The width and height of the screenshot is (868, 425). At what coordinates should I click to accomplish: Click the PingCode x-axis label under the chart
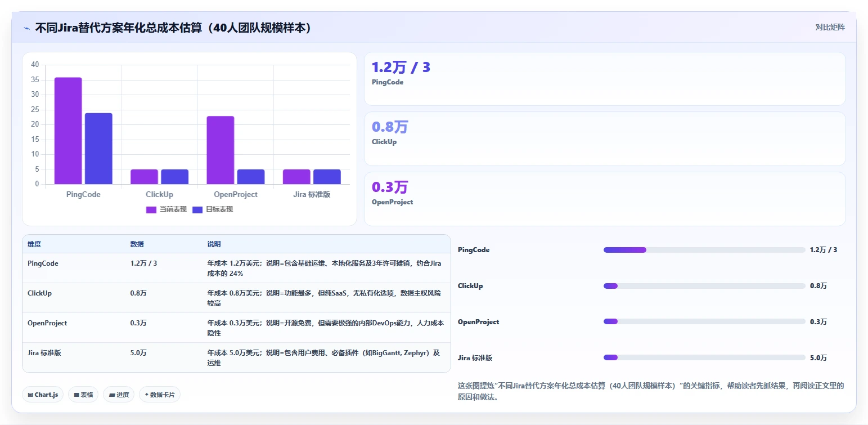click(x=83, y=194)
